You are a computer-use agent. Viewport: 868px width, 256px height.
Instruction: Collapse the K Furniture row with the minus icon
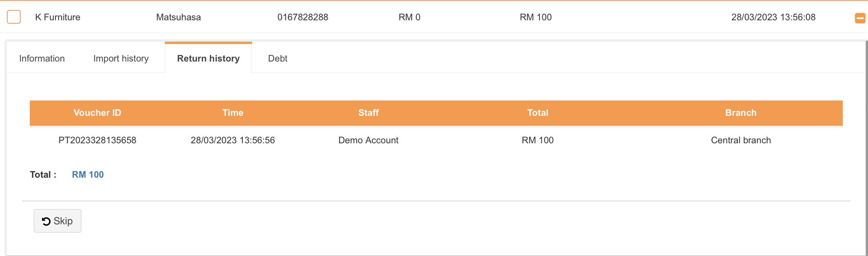click(860, 18)
